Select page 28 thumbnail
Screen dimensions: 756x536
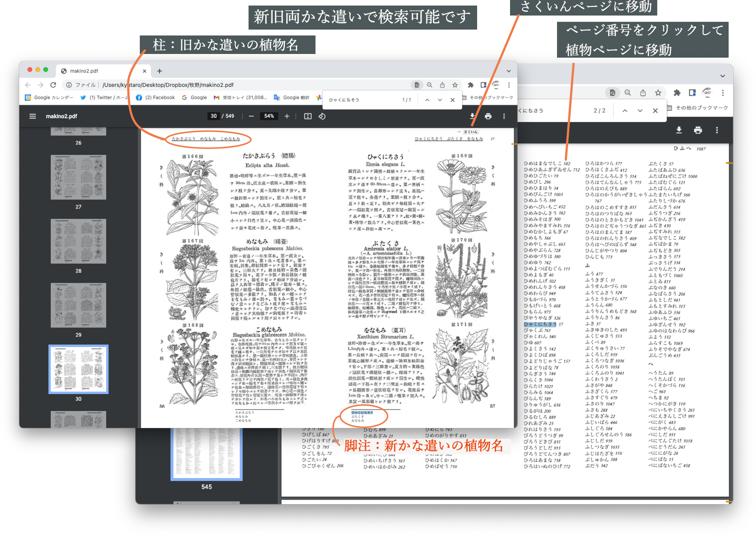tap(78, 241)
